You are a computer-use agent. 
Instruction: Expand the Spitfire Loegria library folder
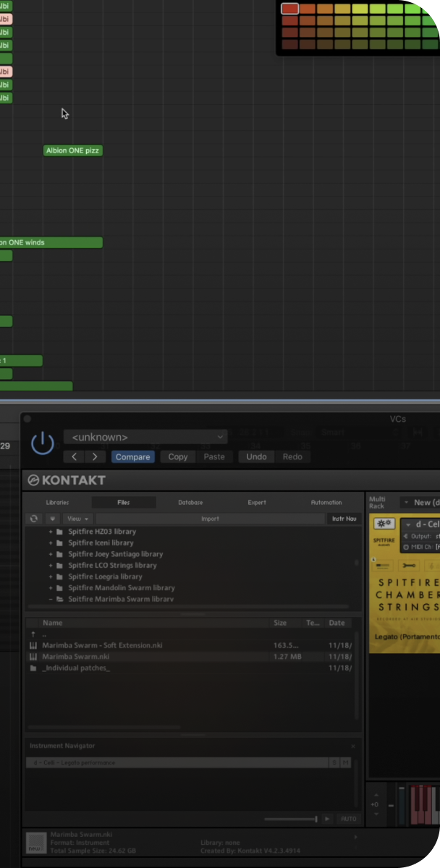(x=51, y=576)
